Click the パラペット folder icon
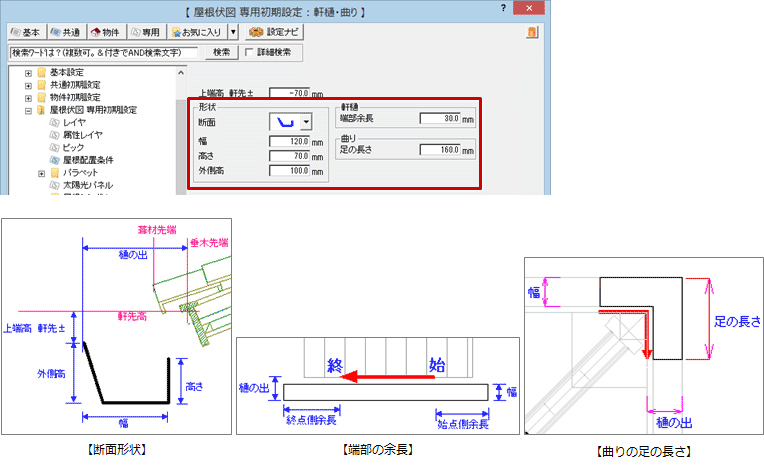764x467 pixels. point(55,173)
